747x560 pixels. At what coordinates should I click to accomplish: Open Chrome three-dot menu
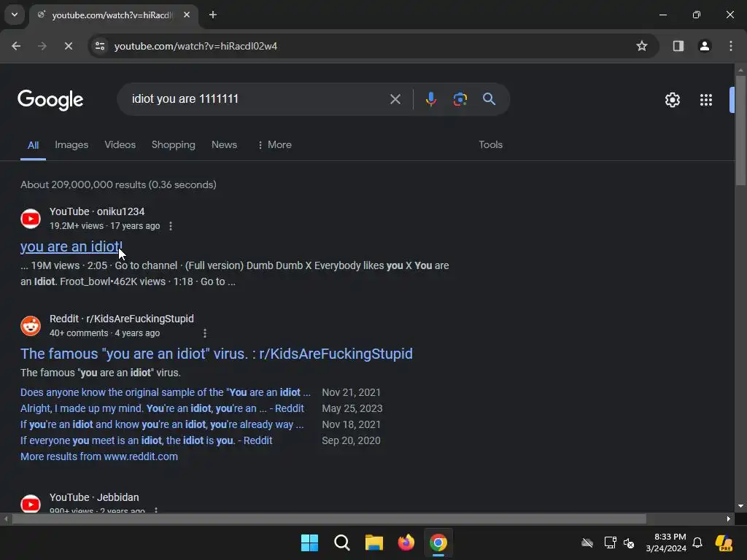point(731,46)
